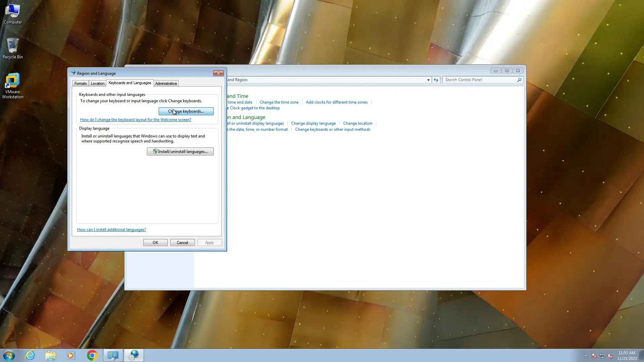Click the Start menu orb
This screenshot has width=644, height=362.
9,355
